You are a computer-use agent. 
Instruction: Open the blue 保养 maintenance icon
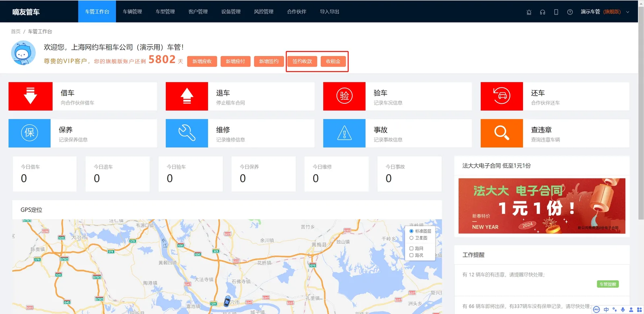click(x=30, y=133)
